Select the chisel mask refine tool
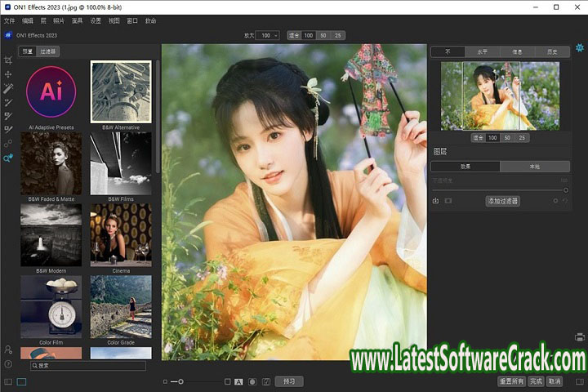The image size is (588, 392). pos(8,116)
